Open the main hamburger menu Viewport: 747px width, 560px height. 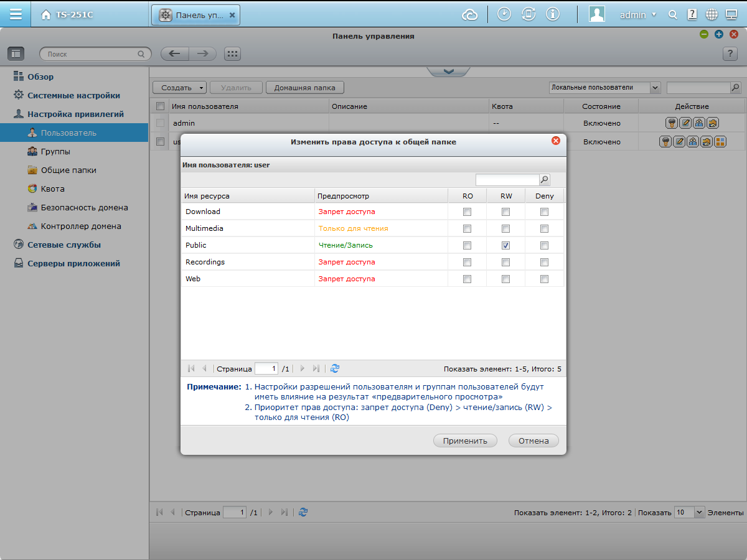point(15,14)
